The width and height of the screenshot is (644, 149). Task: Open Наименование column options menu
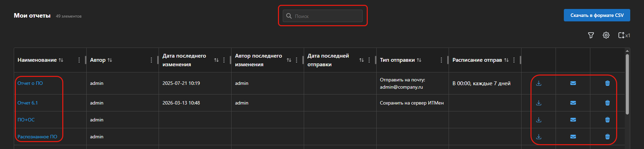(x=79, y=60)
